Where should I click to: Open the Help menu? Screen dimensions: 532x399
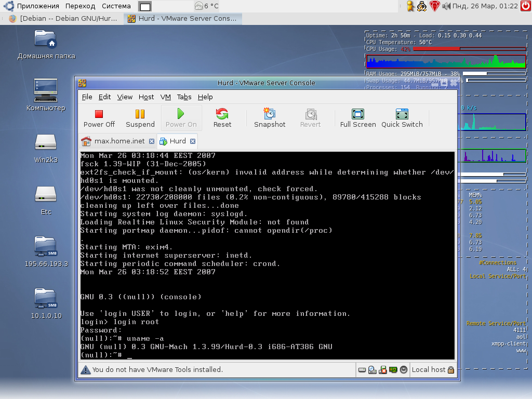[205, 97]
